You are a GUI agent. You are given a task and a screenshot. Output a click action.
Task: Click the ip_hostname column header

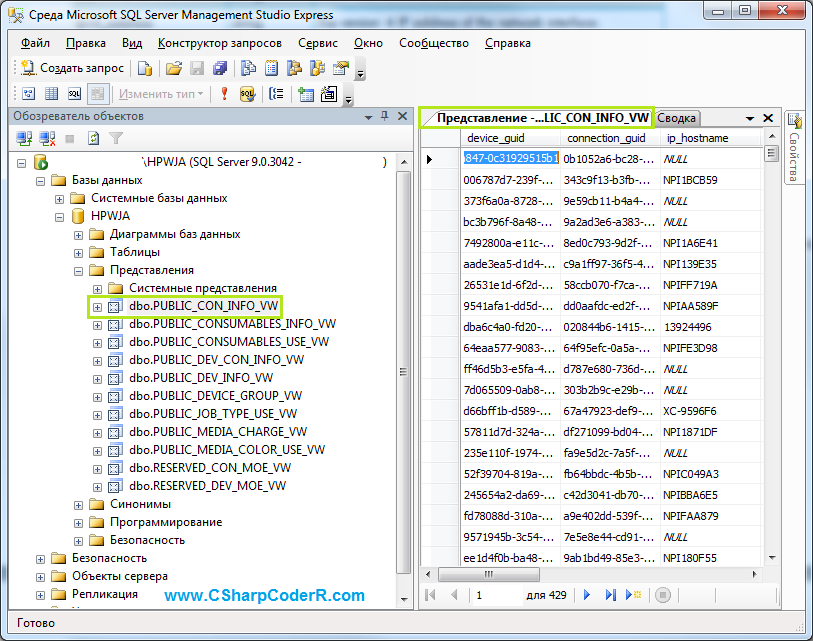point(710,138)
